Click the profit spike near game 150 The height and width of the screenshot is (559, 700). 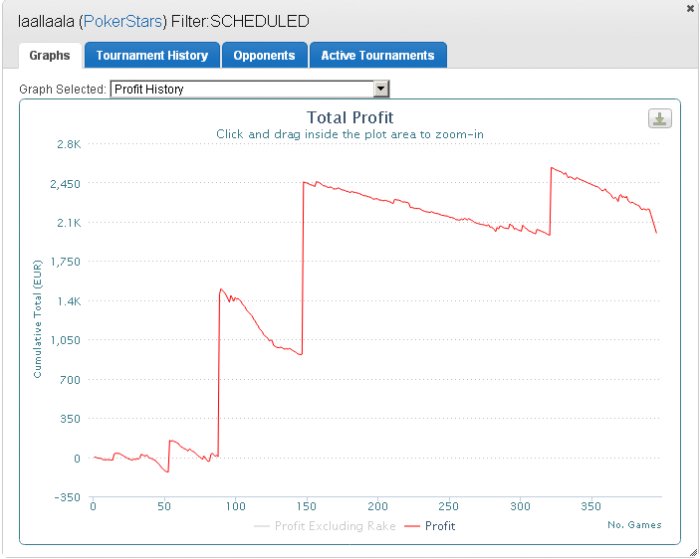click(304, 182)
